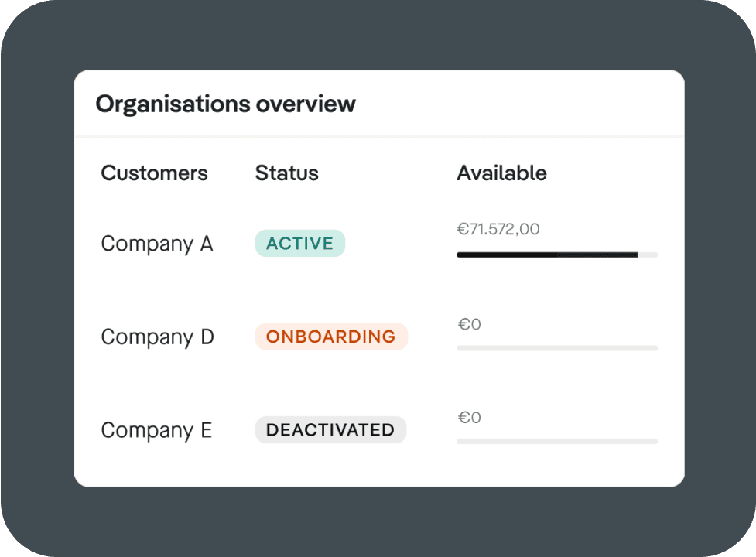Click the ACTIVE status badge
The width and height of the screenshot is (756, 557).
[300, 244]
